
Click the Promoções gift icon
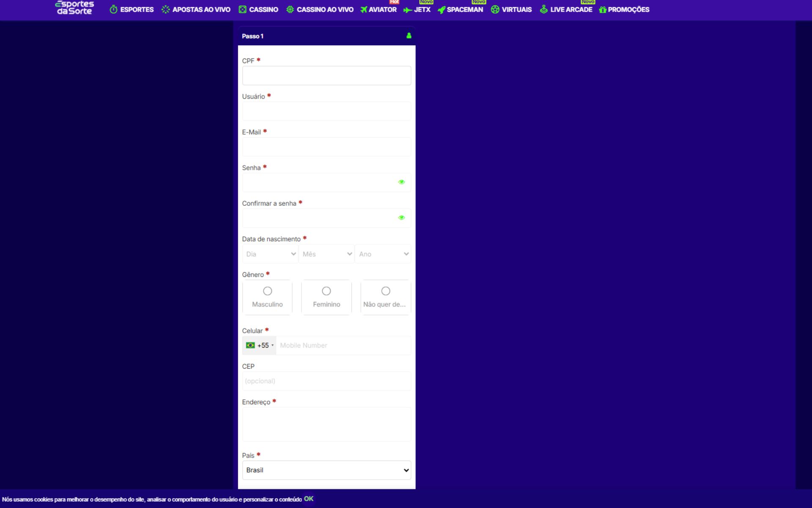(603, 9)
